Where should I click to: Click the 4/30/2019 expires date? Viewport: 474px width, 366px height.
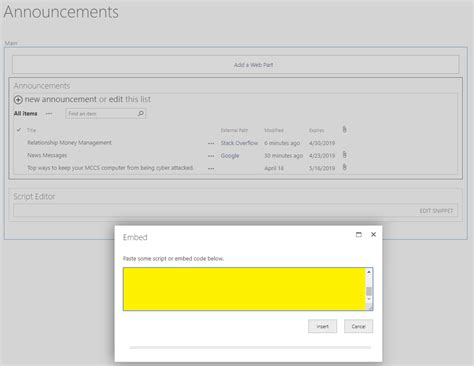pyautogui.click(x=322, y=143)
